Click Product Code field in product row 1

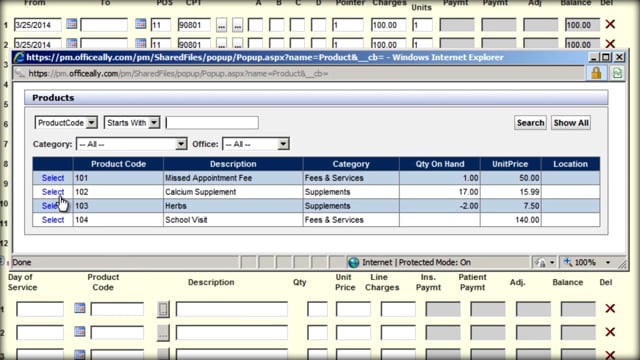pos(117,309)
